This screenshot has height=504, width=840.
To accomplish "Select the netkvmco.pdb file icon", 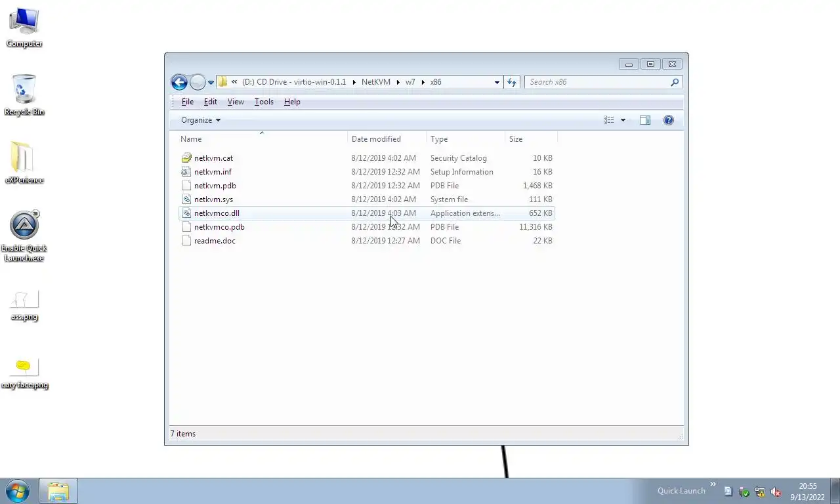I will pyautogui.click(x=186, y=227).
